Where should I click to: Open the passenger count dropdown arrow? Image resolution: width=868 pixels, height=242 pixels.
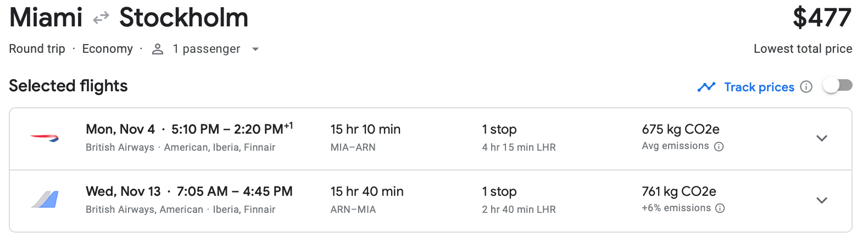(x=255, y=49)
